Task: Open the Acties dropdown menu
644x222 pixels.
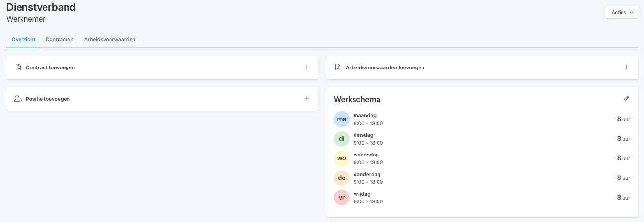Action: click(x=622, y=12)
